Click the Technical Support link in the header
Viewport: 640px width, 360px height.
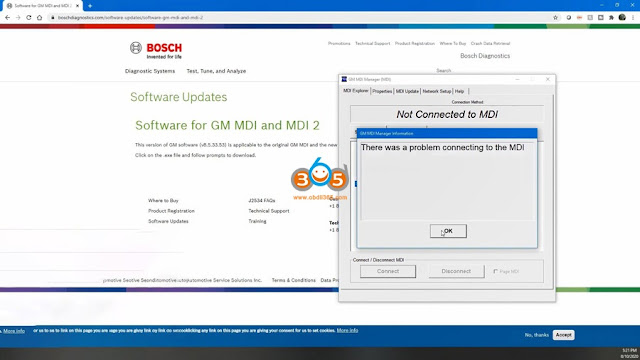point(373,43)
